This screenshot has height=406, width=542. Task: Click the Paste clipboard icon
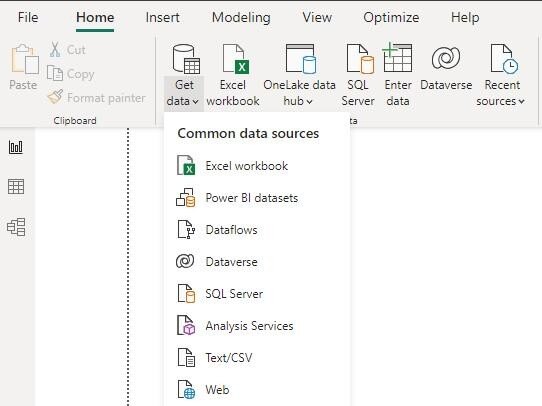tap(24, 59)
